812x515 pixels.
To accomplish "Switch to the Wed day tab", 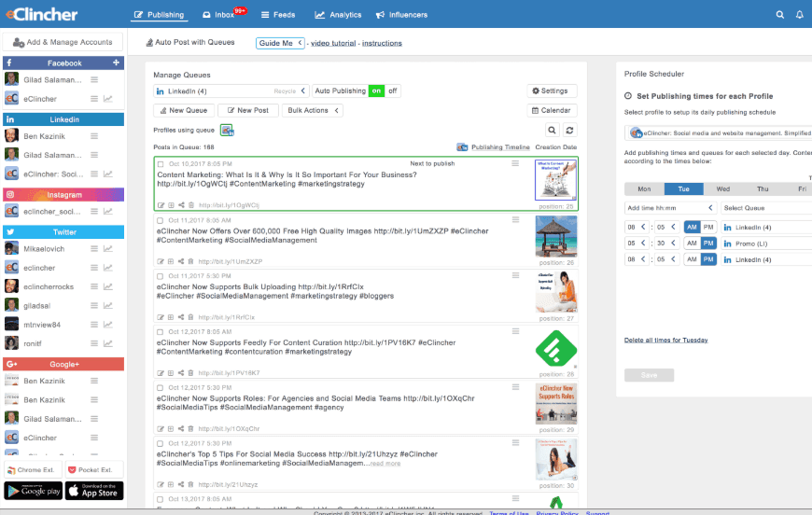I will coord(722,188).
